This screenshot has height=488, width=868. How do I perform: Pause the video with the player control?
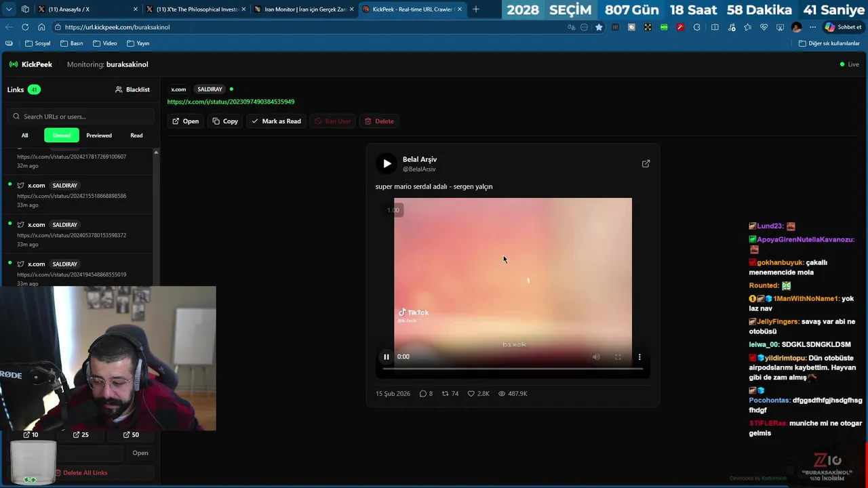[387, 357]
